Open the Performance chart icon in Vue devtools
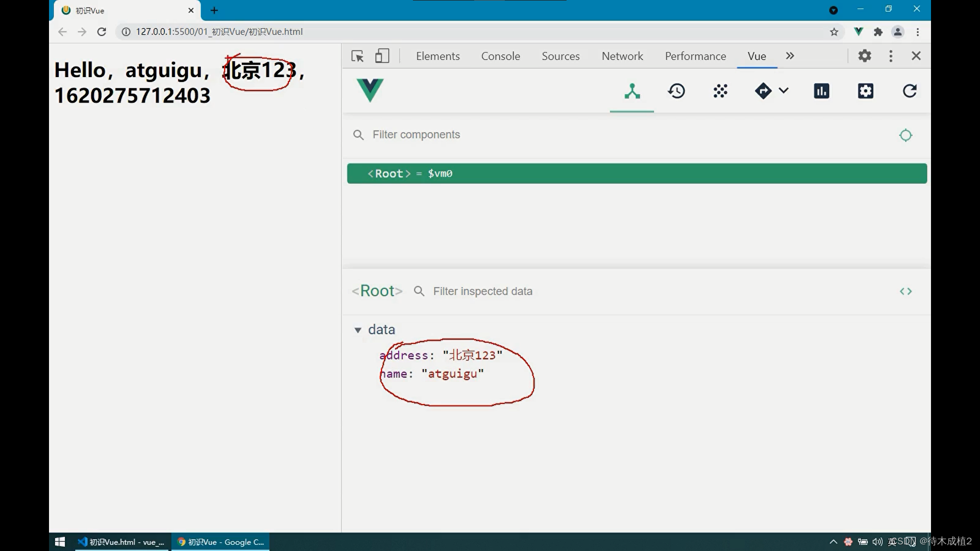Viewport: 980px width, 551px height. pos(821,91)
